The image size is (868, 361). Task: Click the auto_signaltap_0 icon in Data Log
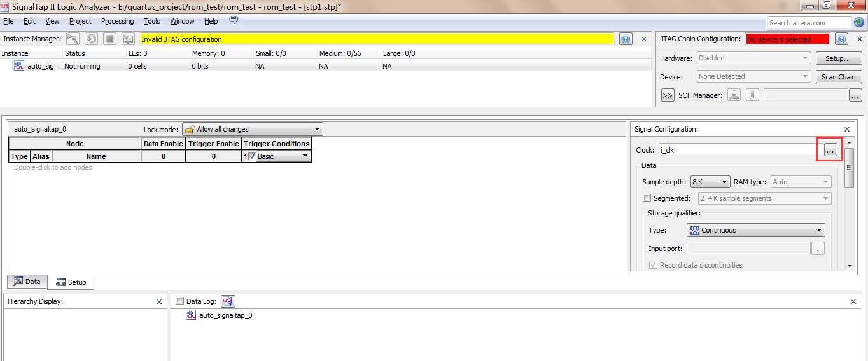[191, 315]
